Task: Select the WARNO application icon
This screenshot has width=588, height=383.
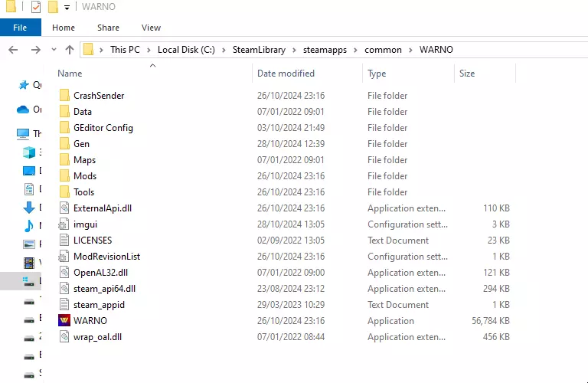Action: pyautogui.click(x=64, y=321)
